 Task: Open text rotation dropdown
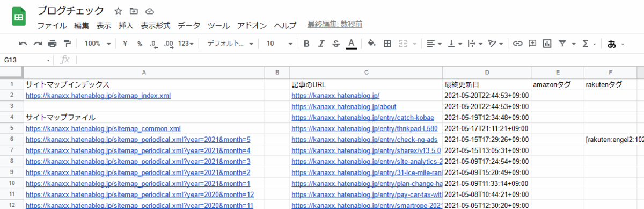(x=495, y=44)
